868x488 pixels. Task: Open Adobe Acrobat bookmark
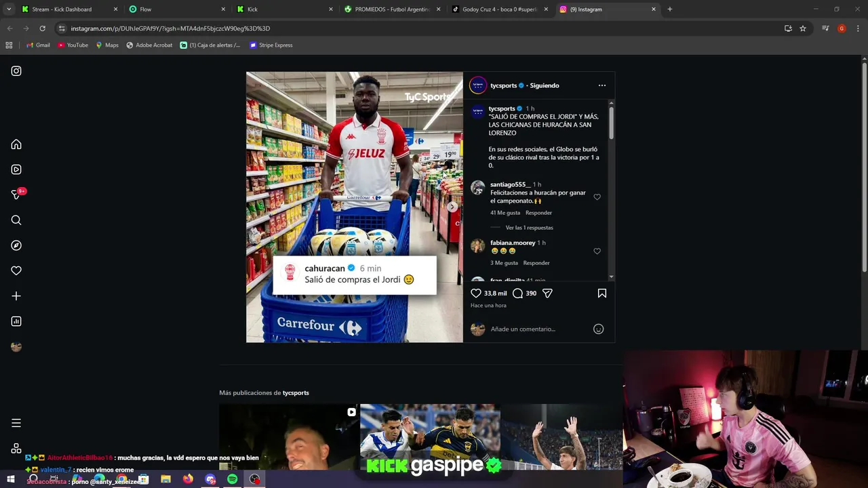pyautogui.click(x=149, y=45)
